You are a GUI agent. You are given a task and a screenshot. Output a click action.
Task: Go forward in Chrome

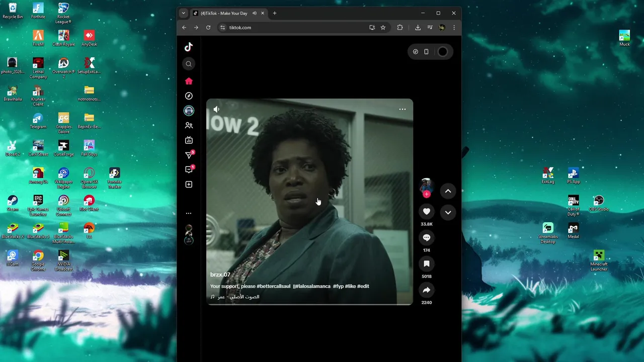196,28
